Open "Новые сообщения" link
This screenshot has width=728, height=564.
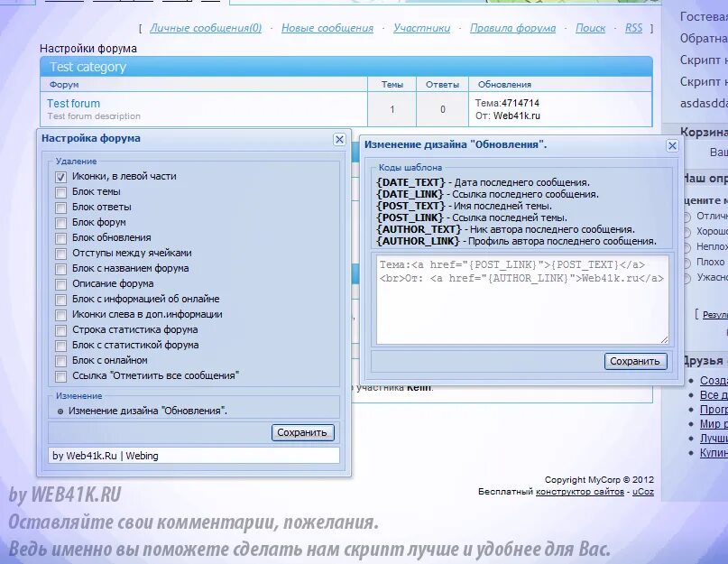[x=327, y=28]
